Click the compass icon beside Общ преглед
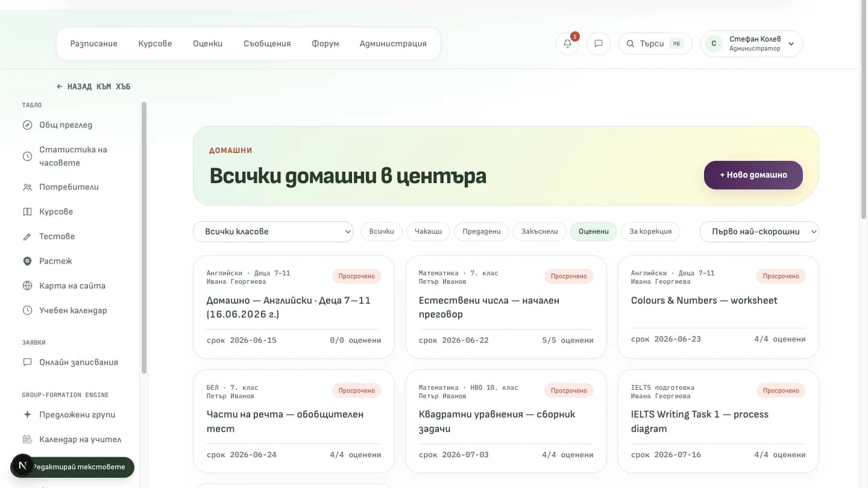The height and width of the screenshot is (488, 868). point(27,125)
